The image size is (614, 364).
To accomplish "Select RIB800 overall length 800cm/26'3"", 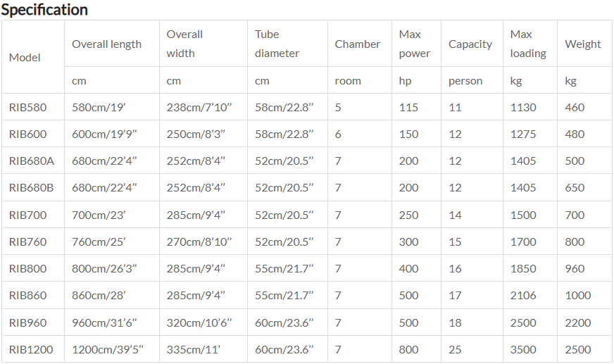I will point(104,268).
